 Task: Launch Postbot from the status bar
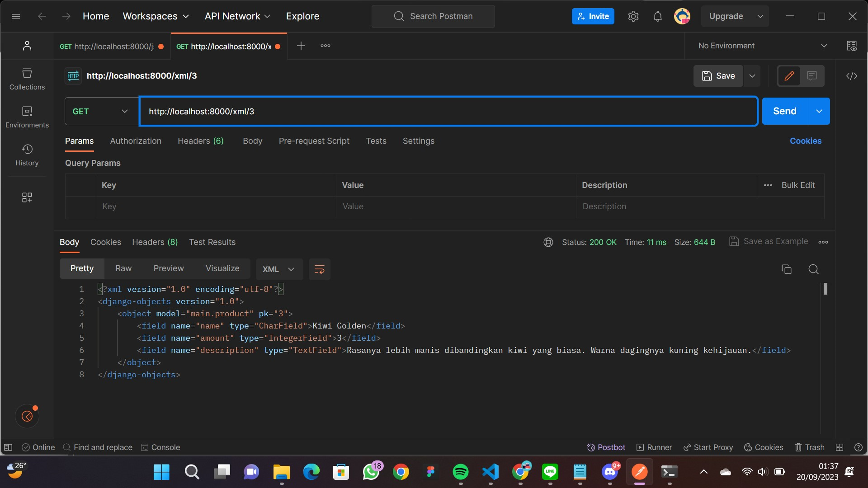606,447
